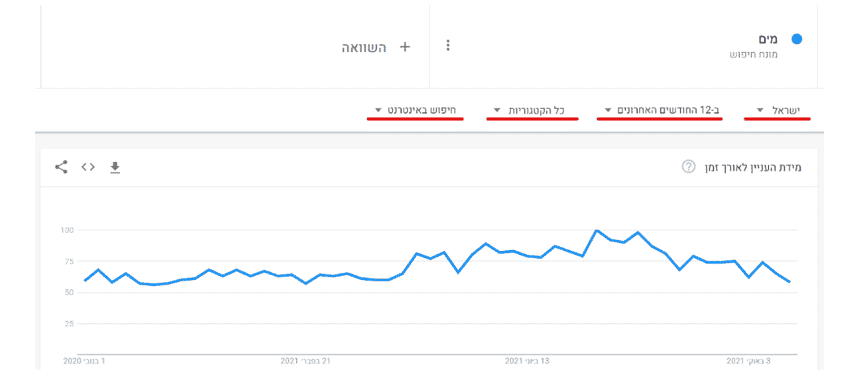Click the 13 ביוני 2021 date label

(x=527, y=361)
